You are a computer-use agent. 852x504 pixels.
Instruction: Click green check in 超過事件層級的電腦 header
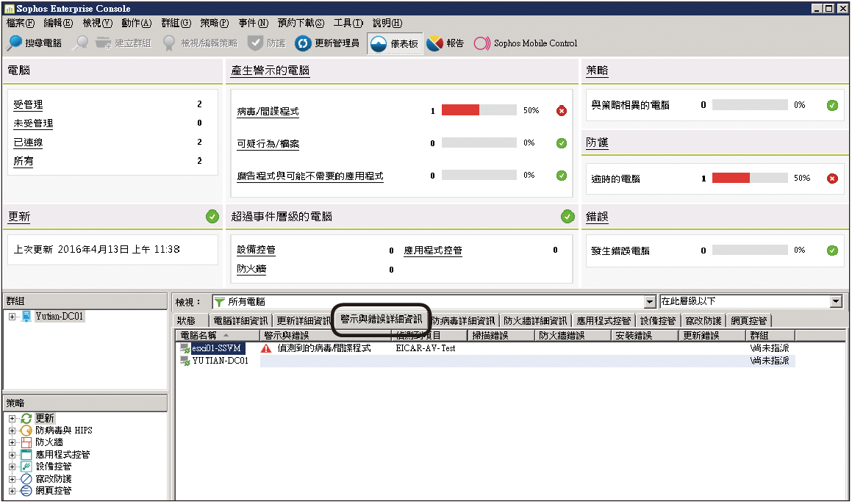pos(568,217)
